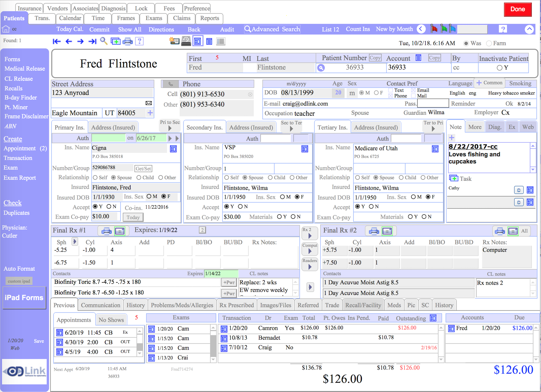Screen dimensions: 541x392
Task: Open the 10/8/13 transaction record icon
Action: tap(224, 338)
